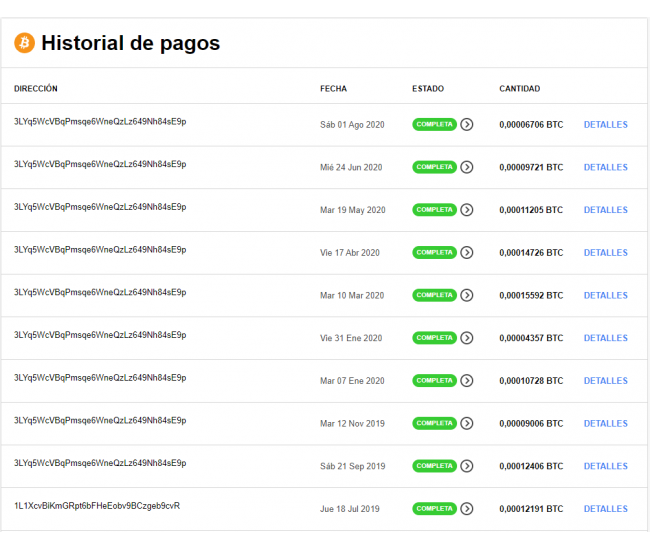The image size is (650, 550).
Task: Click COMPLETA badge on Mié 24 Jun 2020 row
Action: [x=434, y=167]
